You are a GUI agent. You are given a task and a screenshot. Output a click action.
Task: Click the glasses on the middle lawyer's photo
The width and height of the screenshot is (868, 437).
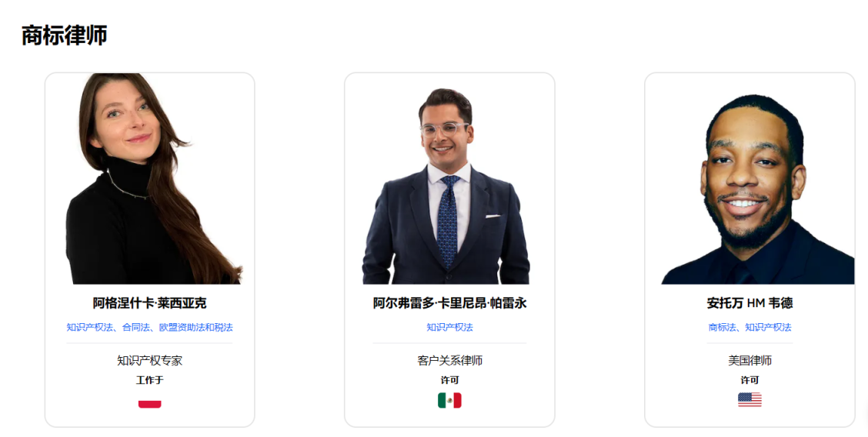(444, 131)
